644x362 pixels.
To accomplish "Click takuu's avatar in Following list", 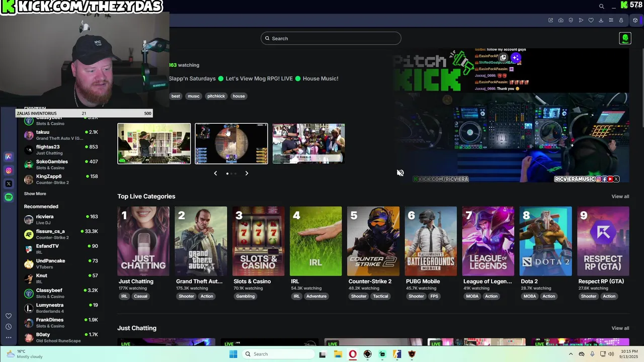I will 29,135.
